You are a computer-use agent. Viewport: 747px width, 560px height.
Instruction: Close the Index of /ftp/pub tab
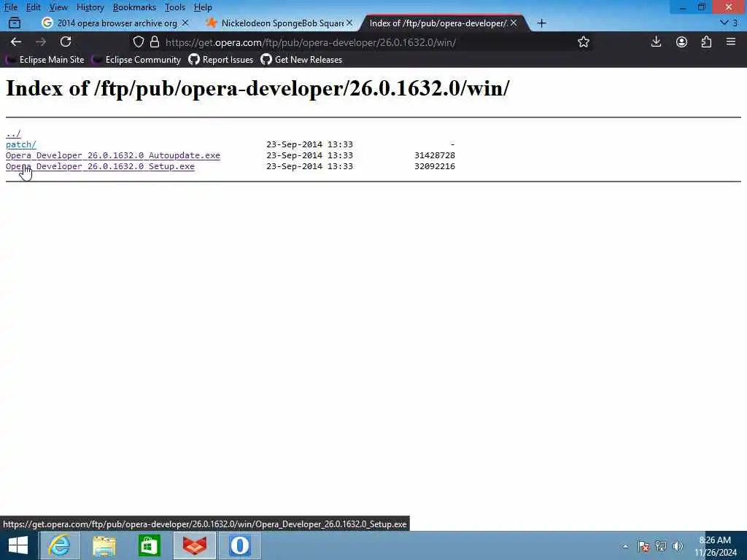coord(514,23)
